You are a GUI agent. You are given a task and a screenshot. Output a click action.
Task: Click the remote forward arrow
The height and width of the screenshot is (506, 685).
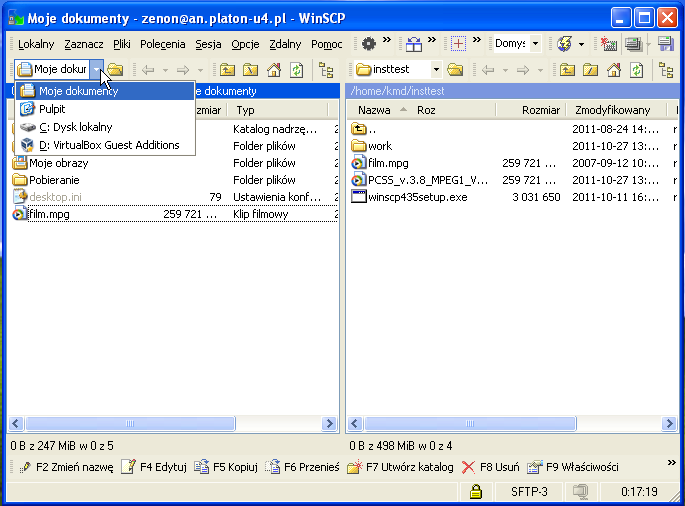[x=522, y=69]
